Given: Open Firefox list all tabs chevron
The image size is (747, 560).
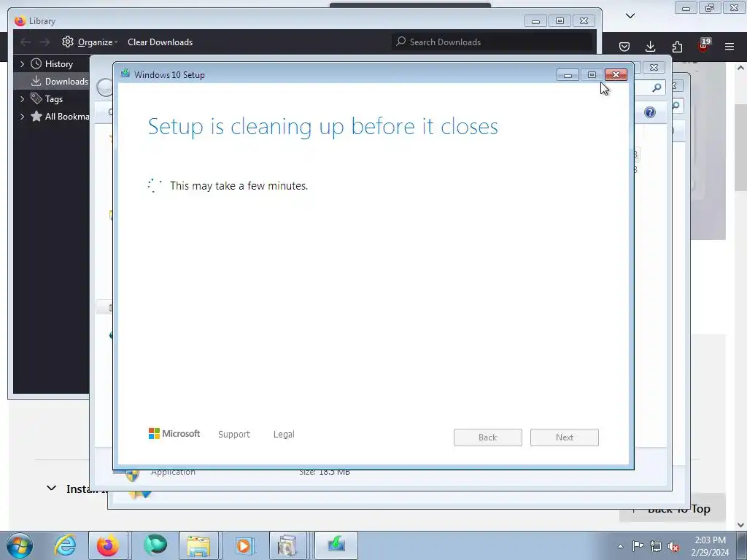Looking at the screenshot, I should (630, 16).
